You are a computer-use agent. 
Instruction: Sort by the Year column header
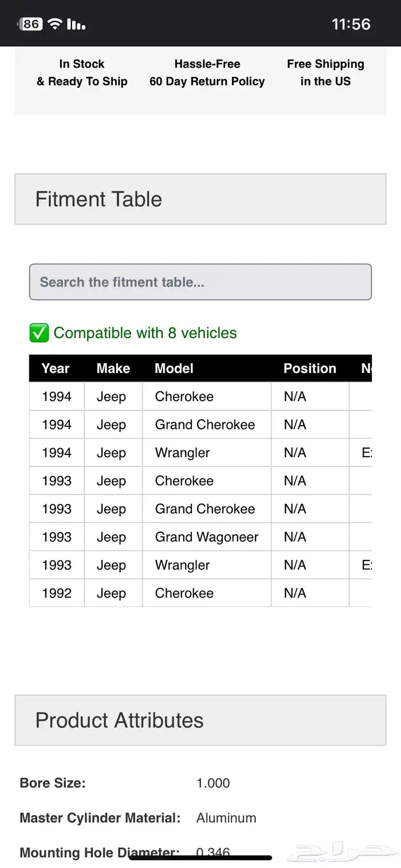(x=56, y=368)
